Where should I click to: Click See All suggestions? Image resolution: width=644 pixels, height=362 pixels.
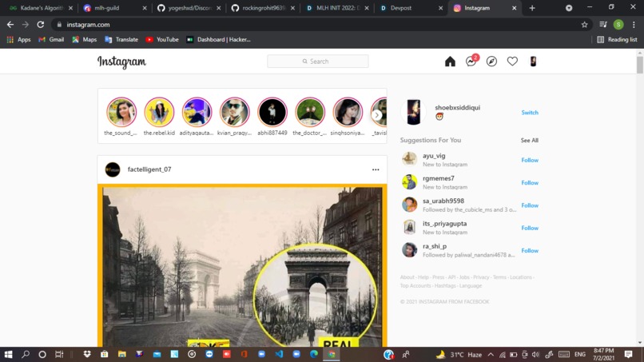click(530, 140)
